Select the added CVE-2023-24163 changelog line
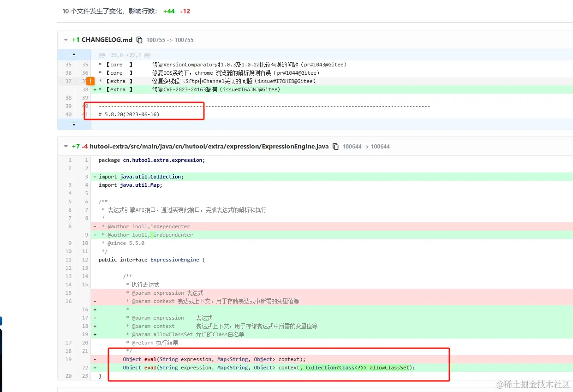 pos(189,89)
